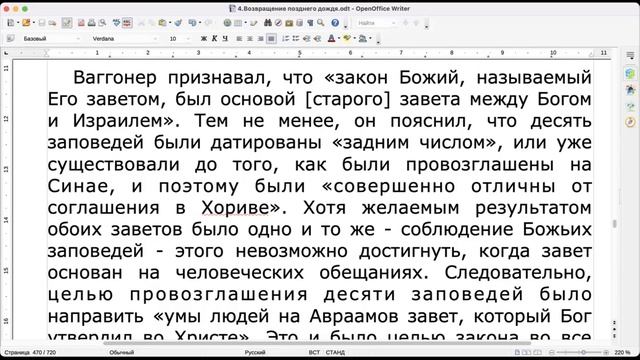
Task: Toggle СТАНД selection mode in status bar
Action: [x=335, y=352]
